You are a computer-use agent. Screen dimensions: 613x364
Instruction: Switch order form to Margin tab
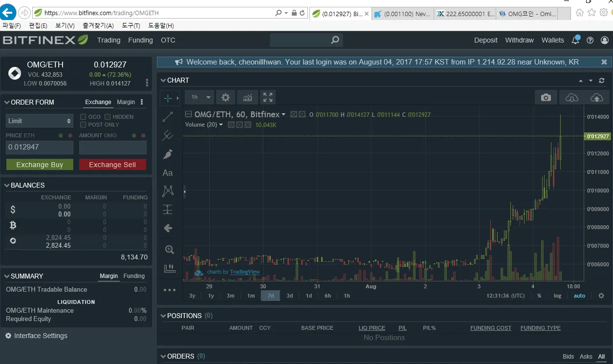126,102
